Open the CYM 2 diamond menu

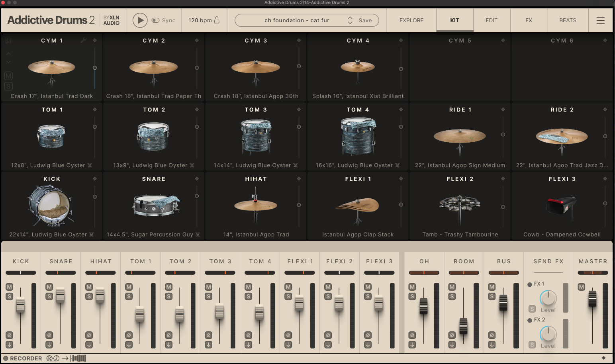click(197, 40)
